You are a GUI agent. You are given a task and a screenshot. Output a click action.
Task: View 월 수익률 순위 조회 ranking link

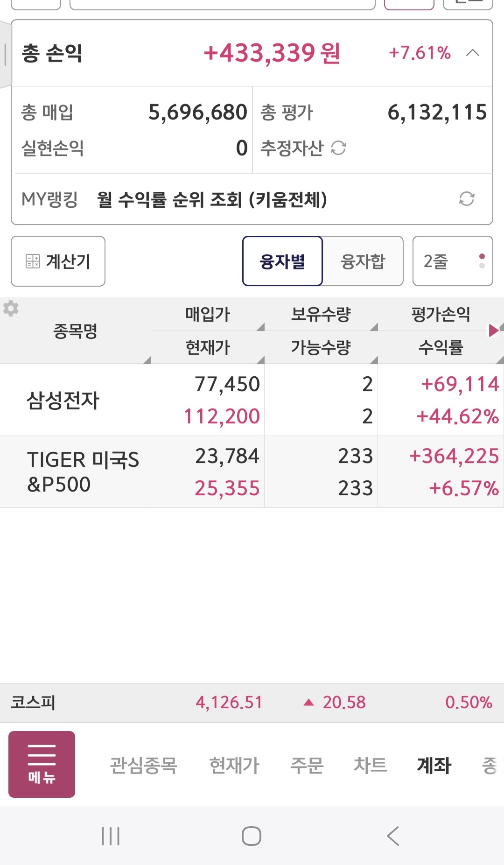click(x=212, y=200)
